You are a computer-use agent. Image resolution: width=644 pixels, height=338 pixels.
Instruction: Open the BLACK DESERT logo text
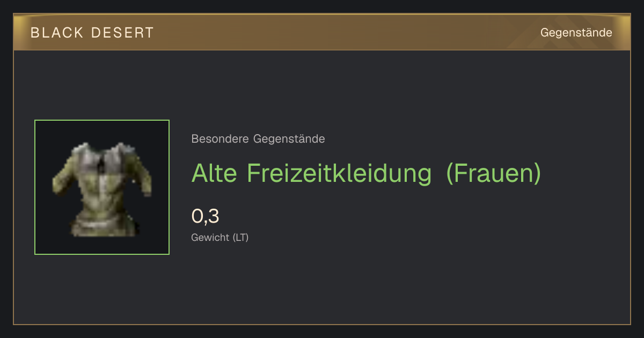(x=92, y=33)
